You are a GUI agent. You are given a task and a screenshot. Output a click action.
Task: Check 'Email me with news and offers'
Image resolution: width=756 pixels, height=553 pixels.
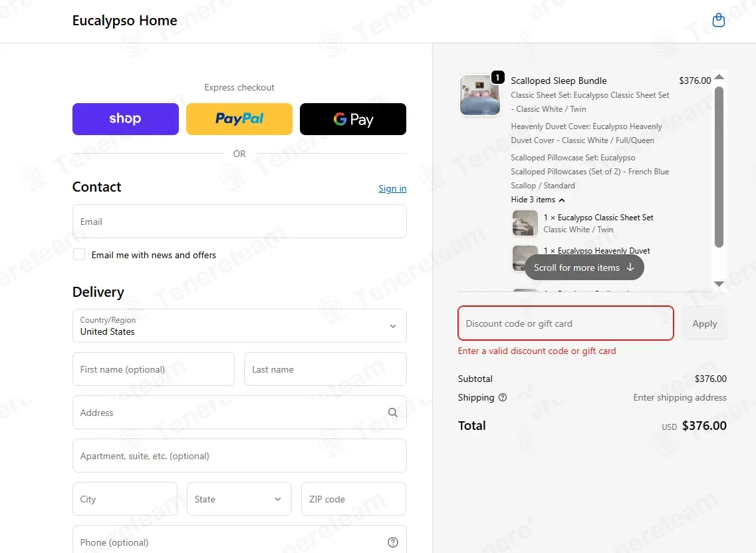pyautogui.click(x=79, y=254)
